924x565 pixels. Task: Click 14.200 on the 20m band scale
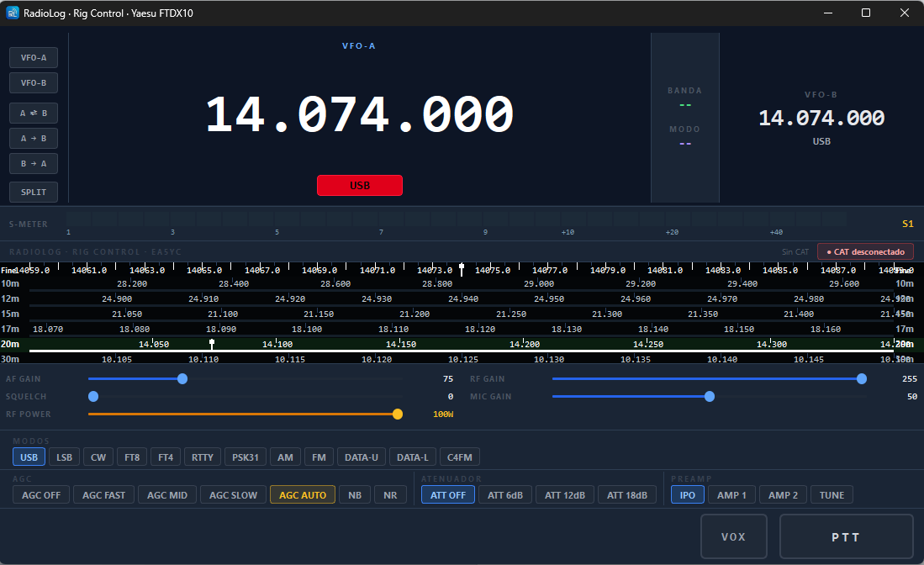[525, 344]
